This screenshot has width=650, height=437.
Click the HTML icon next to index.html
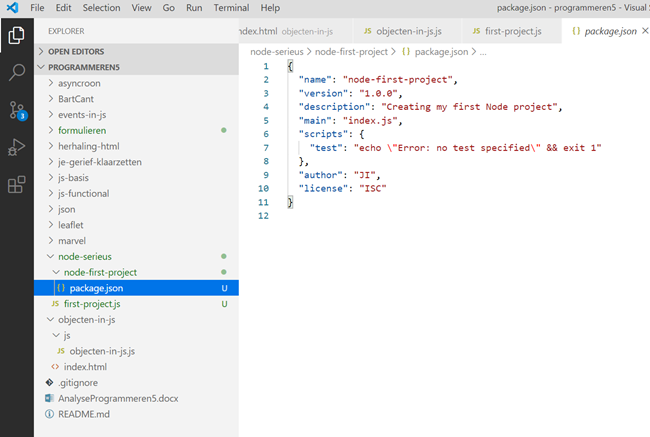[x=55, y=367]
